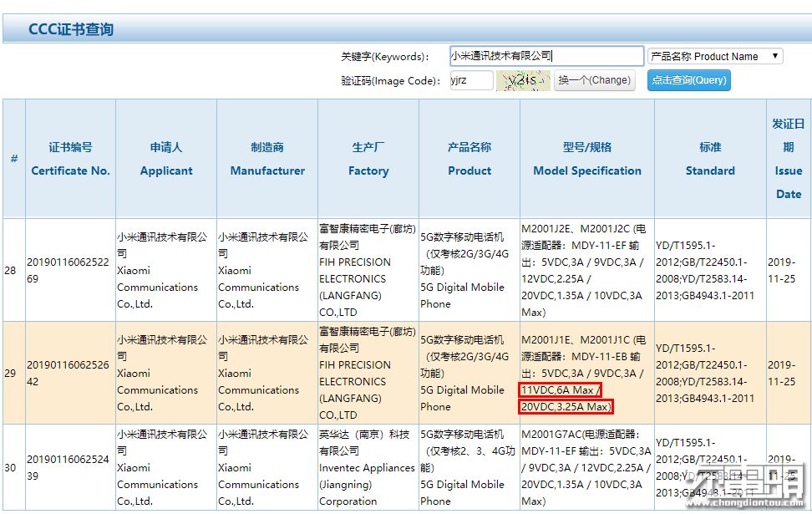
Task: Click the standard cell in row 29
Action: (x=710, y=373)
